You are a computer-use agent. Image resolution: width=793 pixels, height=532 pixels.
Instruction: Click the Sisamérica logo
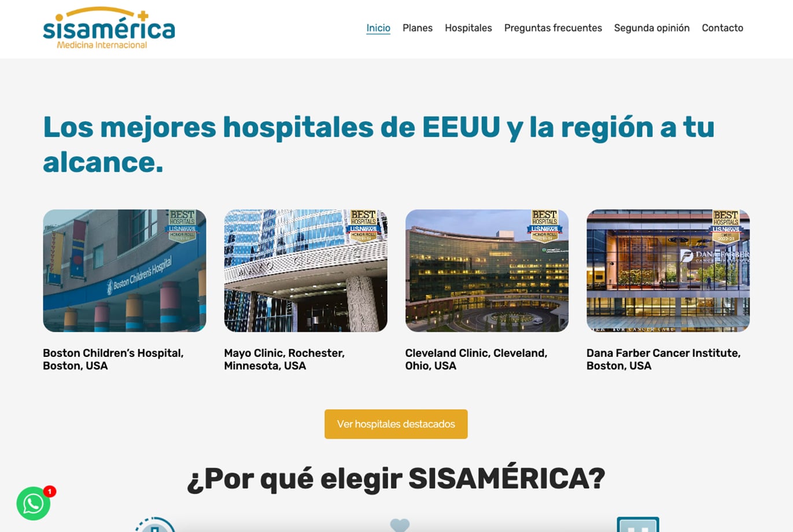[x=109, y=28]
